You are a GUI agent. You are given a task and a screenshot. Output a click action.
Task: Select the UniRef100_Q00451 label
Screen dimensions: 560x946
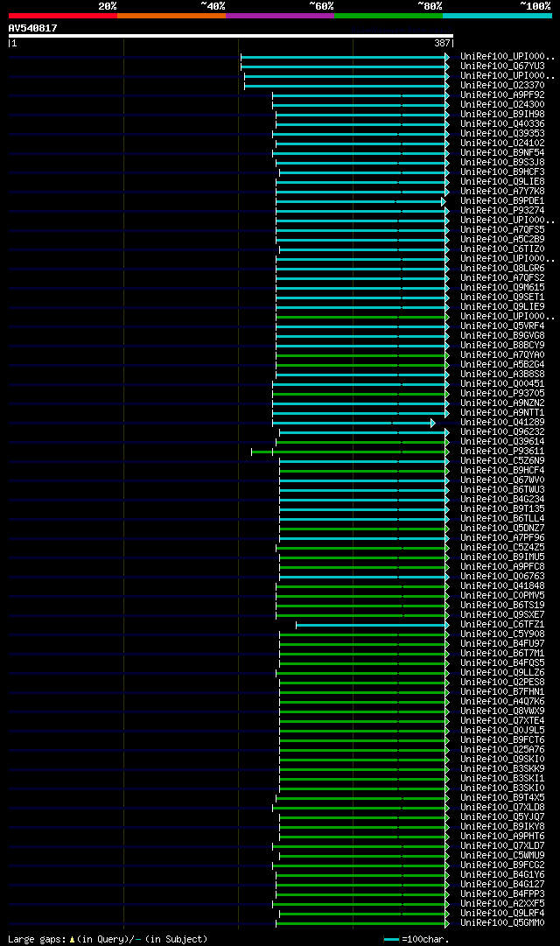(x=502, y=383)
